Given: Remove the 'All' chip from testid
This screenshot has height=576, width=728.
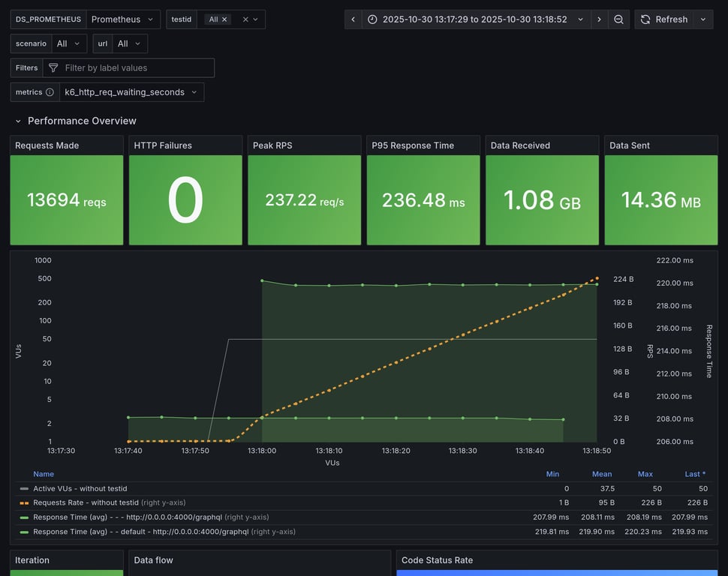Looking at the screenshot, I should point(224,19).
